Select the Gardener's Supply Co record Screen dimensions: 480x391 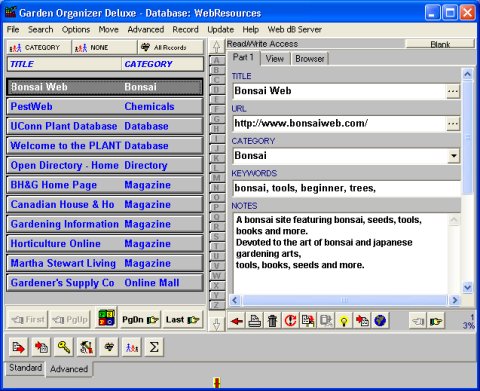click(105, 283)
